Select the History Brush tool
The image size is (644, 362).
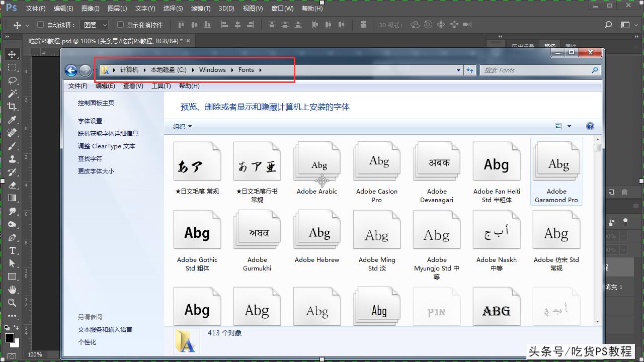(12, 172)
